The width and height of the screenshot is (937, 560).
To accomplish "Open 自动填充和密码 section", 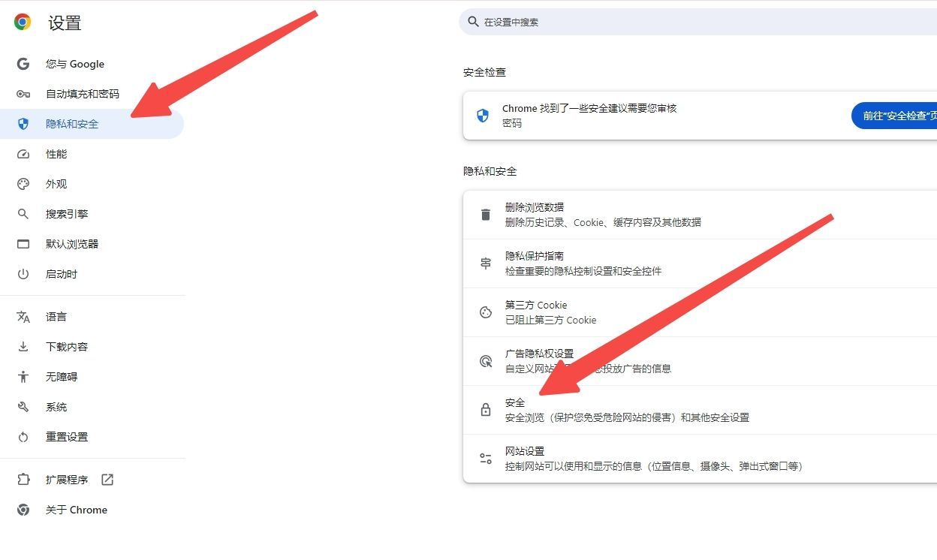I will point(92,94).
